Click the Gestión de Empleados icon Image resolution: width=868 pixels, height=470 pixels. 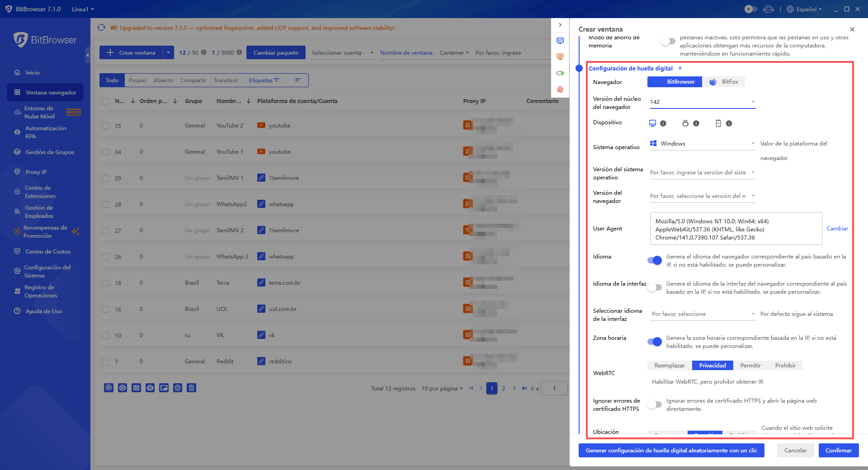[17, 211]
